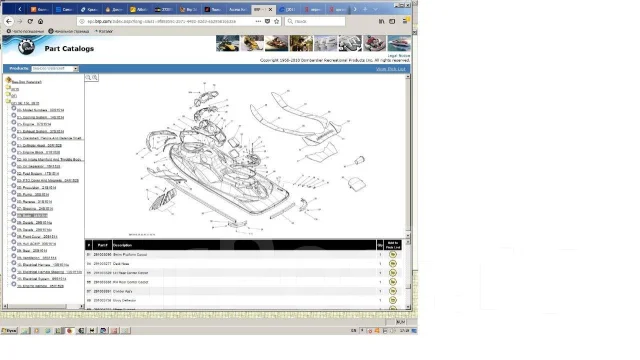Screen dimensions: 640x360
Task: Click the browser search field
Action: 315,21
